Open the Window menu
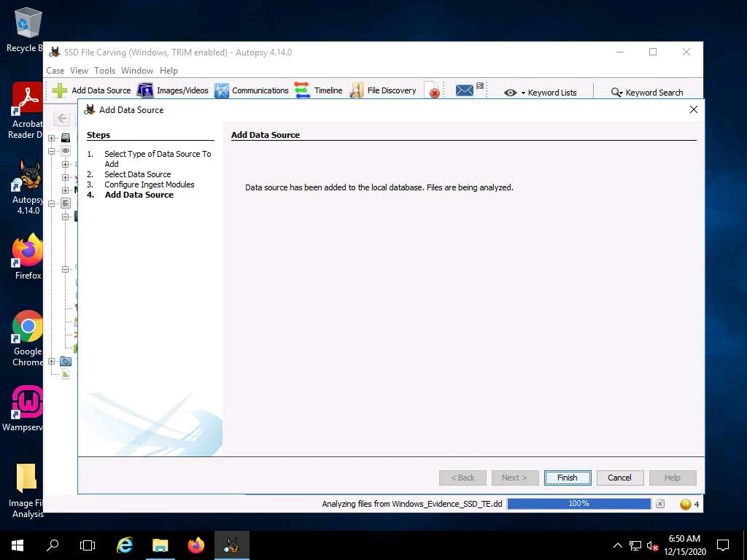The height and width of the screenshot is (560, 747). tap(137, 71)
